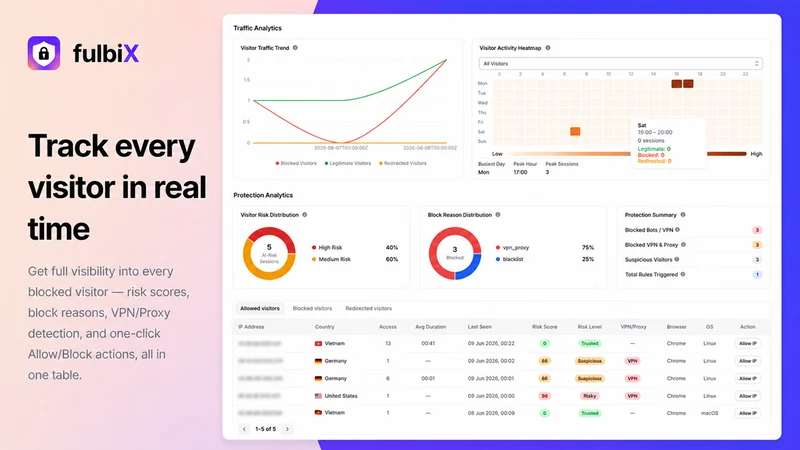The image size is (800, 450).
Task: Click info icon beside Visitor Activity Heatmap
Action: point(547,47)
